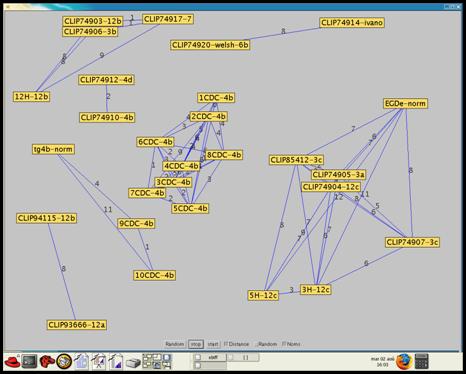Select the CLIP74907-3c node
This screenshot has height=374, width=466.
(x=412, y=242)
